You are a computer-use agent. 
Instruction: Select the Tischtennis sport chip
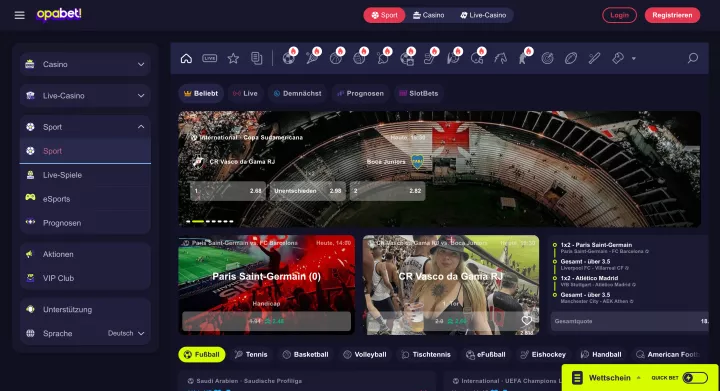[x=426, y=354]
